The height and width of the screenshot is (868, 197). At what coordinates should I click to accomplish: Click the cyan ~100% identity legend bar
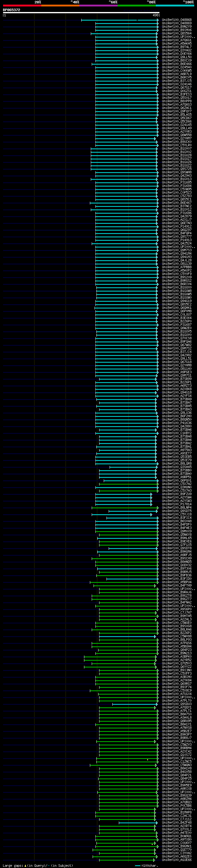175,6
